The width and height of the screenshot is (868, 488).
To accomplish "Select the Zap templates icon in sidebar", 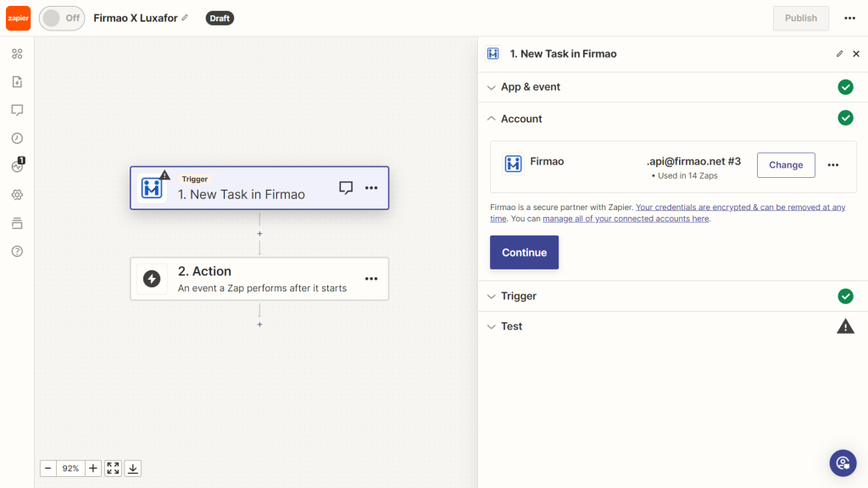I will click(17, 81).
